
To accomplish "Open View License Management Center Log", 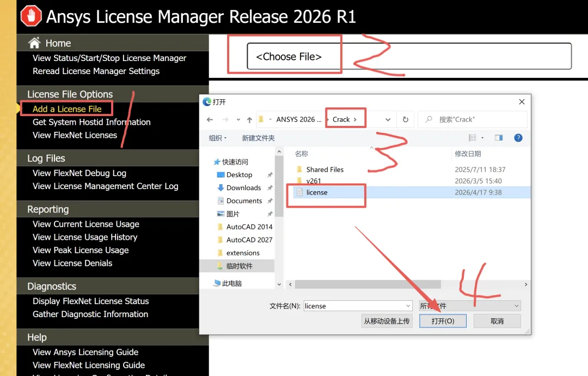I will point(106,186).
